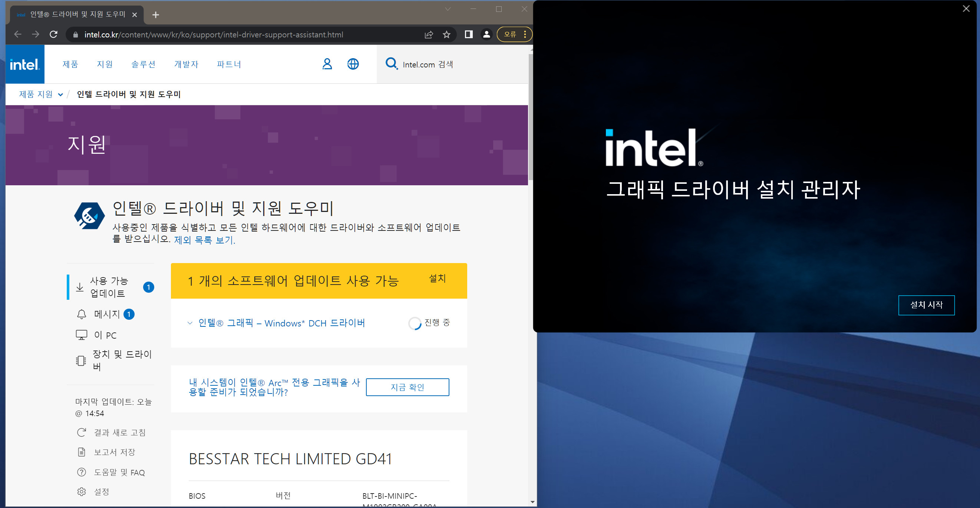Select 메시지 in the sidebar

click(x=106, y=314)
